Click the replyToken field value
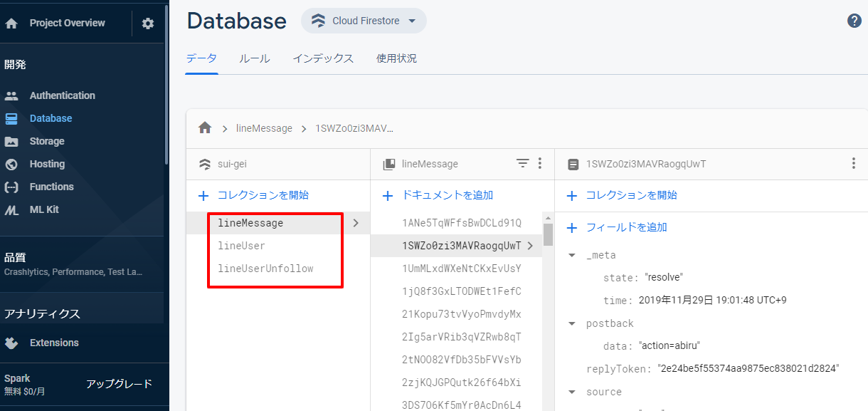Image resolution: width=868 pixels, height=411 pixels. tap(748, 369)
